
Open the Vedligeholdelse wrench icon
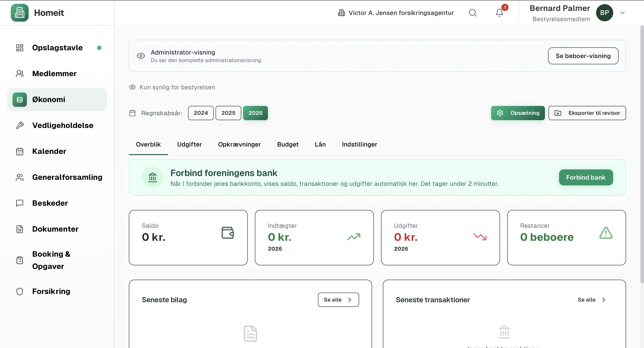20,125
